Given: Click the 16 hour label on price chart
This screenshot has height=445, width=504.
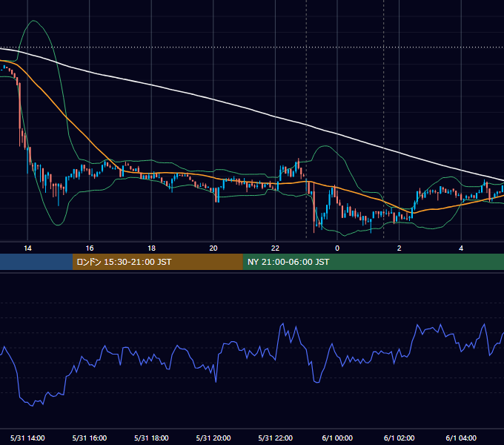Looking at the screenshot, I should coord(90,248).
